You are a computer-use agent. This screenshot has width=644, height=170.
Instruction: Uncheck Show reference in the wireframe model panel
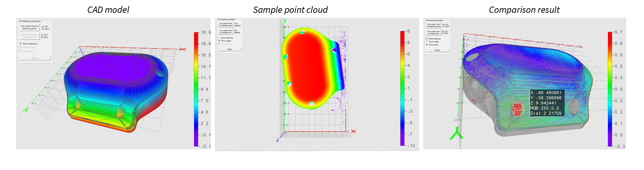coord(21,44)
